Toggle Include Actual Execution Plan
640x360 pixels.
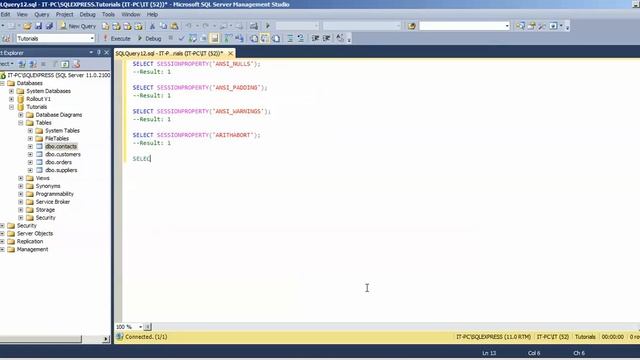(x=228, y=38)
